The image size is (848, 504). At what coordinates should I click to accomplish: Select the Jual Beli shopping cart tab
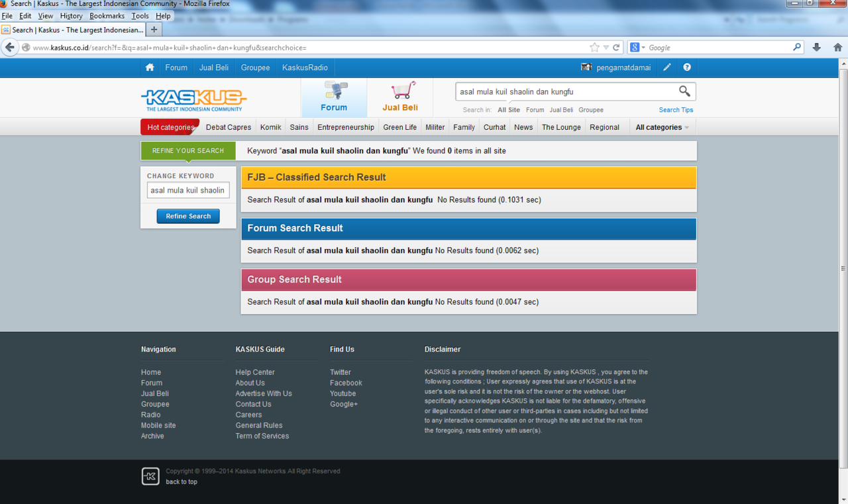click(x=400, y=97)
